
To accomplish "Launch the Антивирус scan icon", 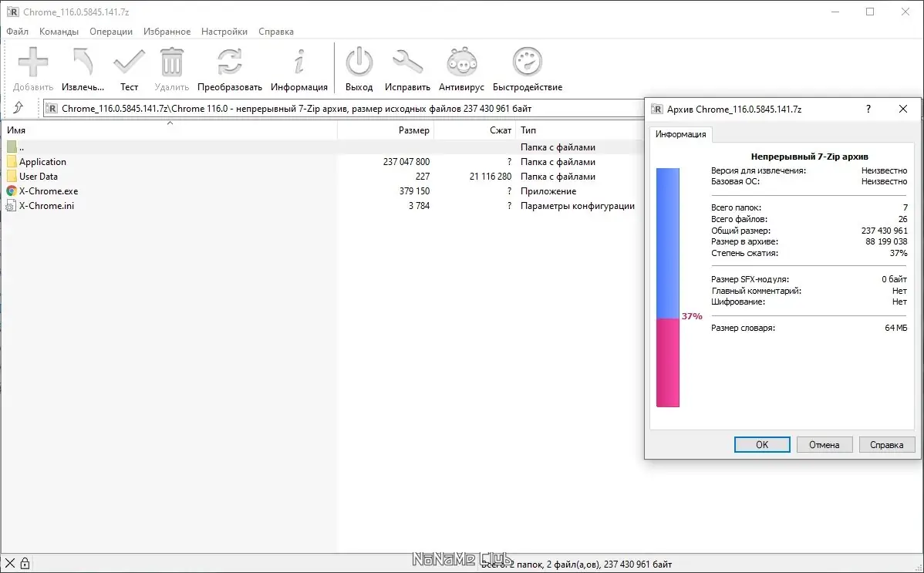I will click(x=461, y=61).
